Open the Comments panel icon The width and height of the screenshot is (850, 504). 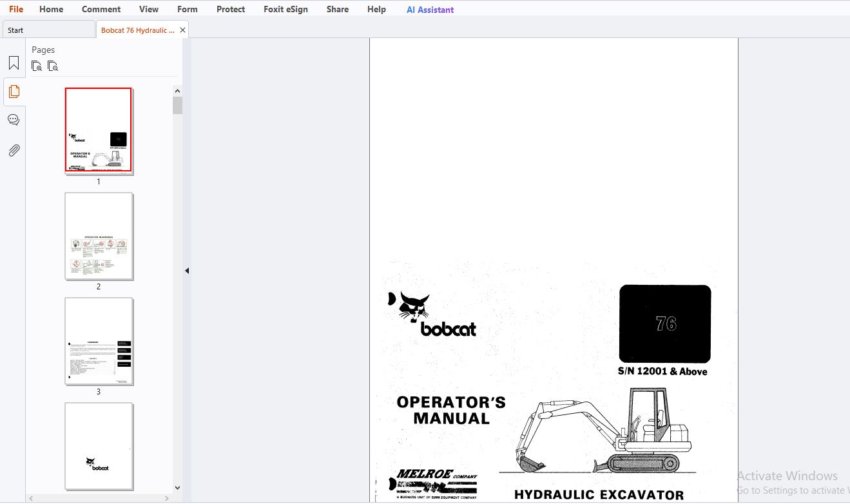tap(14, 120)
